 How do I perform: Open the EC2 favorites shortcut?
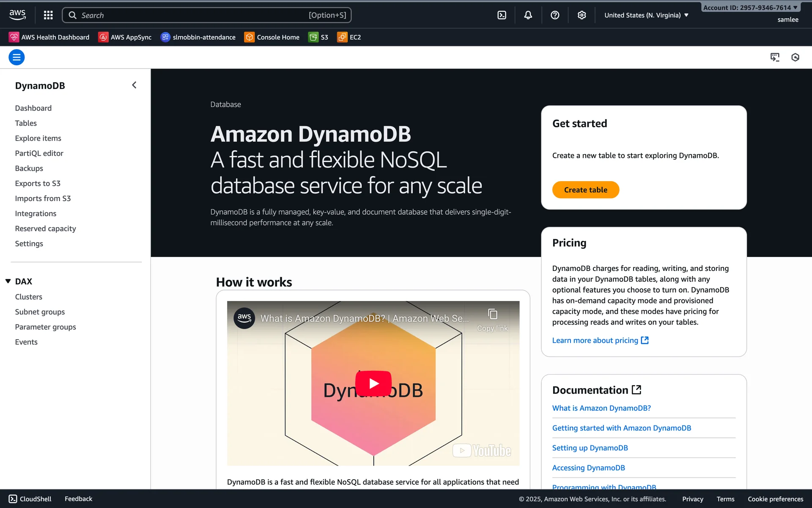coord(349,37)
